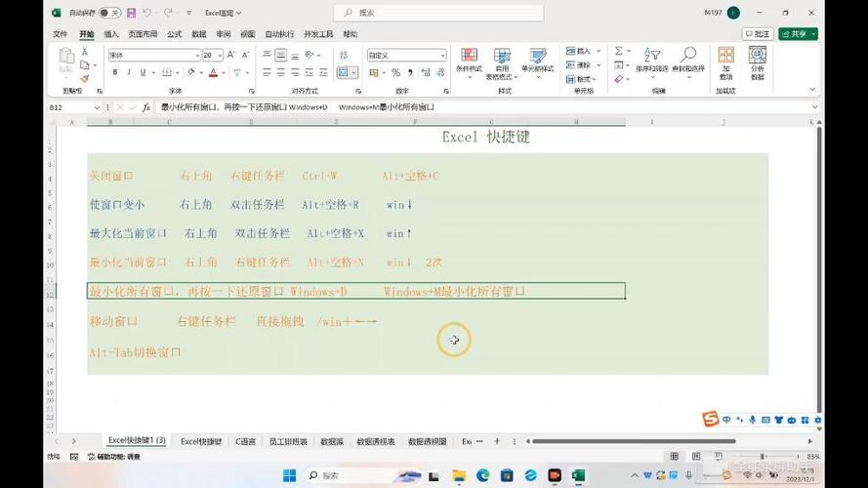Switch to Page Layout view in status bar
The image size is (868, 488).
[696, 457]
